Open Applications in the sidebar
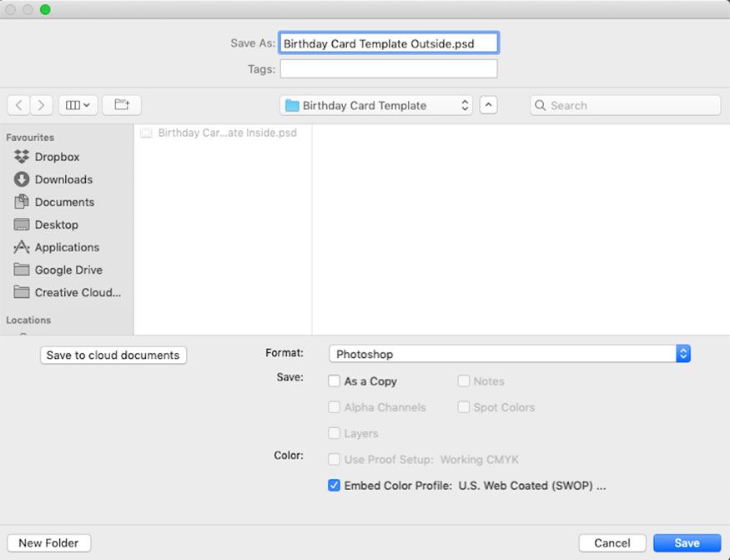730x560 pixels. point(67,247)
